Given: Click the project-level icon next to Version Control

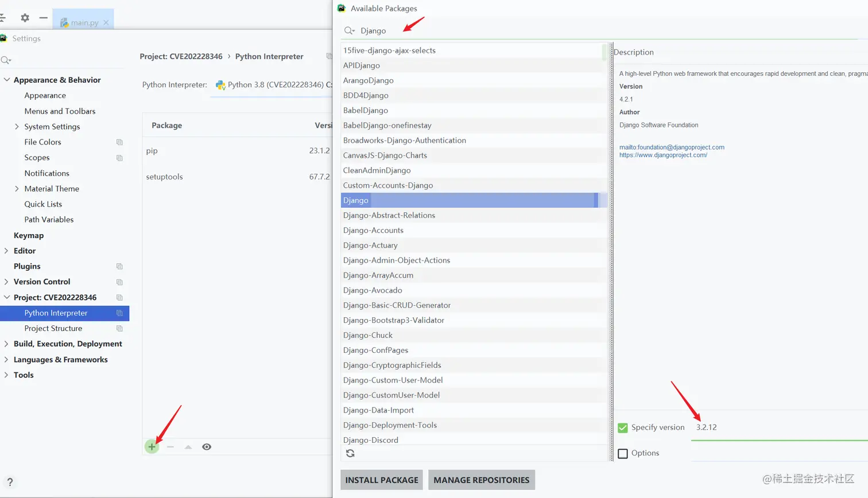Looking at the screenshot, I should point(119,282).
